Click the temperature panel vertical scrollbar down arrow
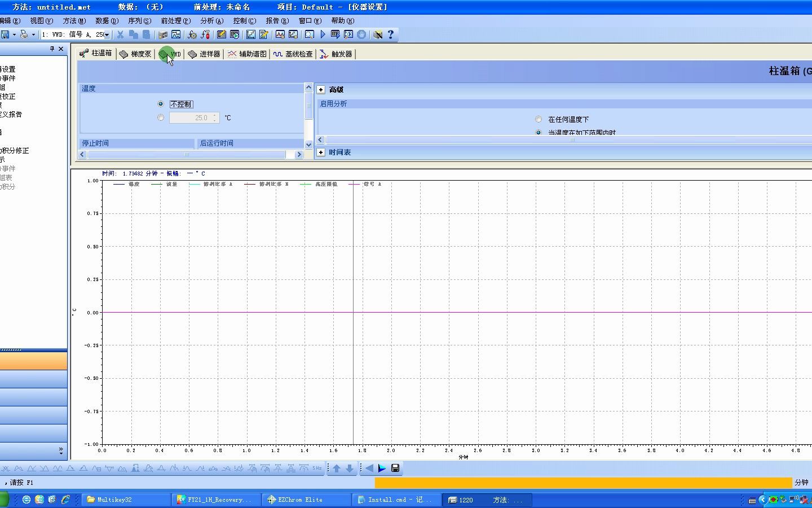Viewport: 812px width, 508px height. coord(308,144)
